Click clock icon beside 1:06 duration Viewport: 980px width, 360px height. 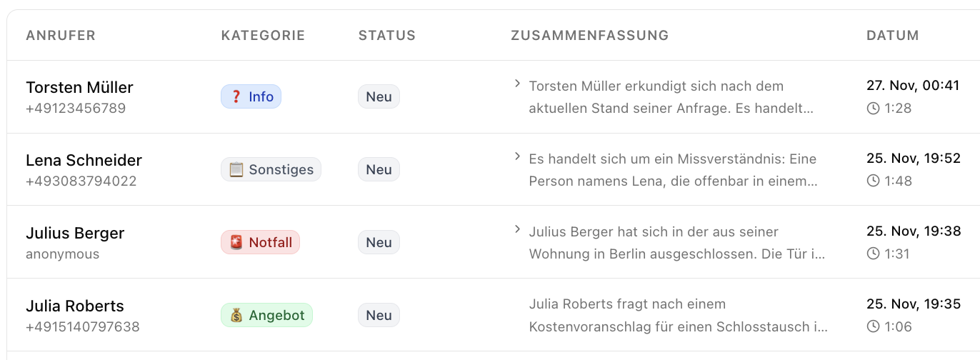(x=873, y=327)
